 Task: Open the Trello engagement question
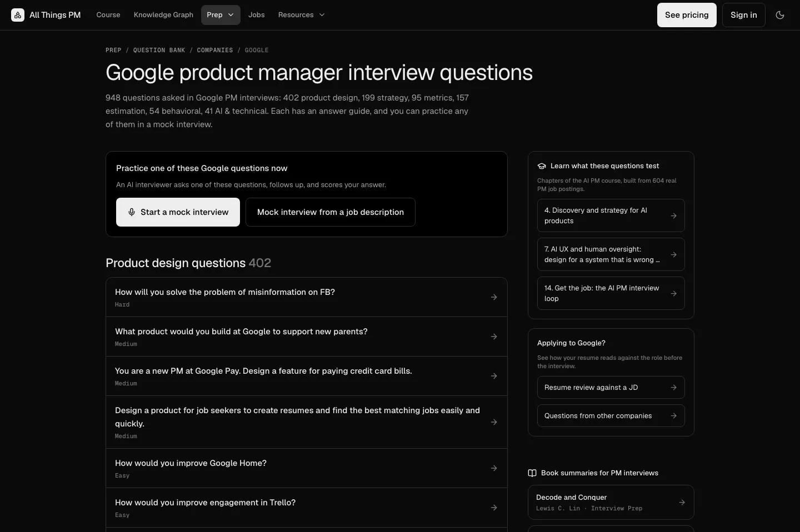(x=307, y=508)
